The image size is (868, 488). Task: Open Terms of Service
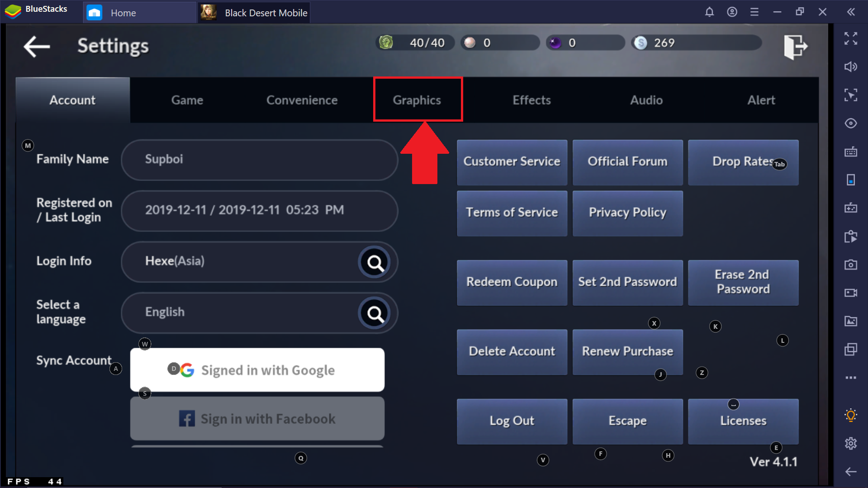coord(512,213)
